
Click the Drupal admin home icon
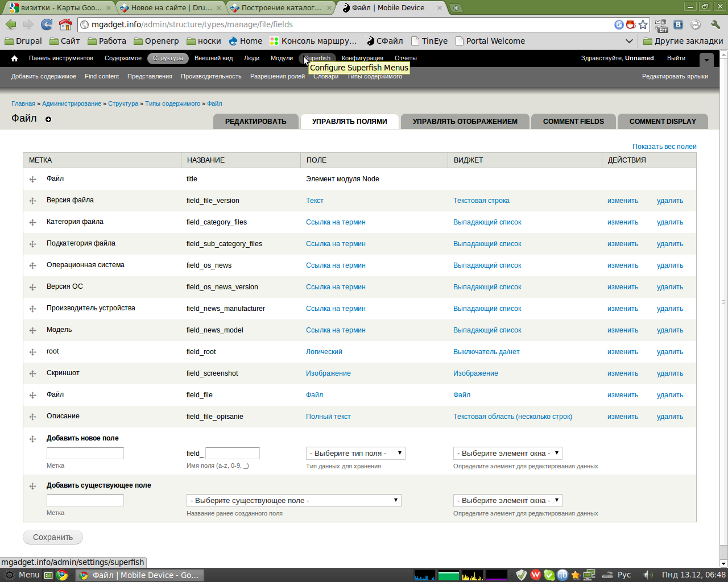pos(15,59)
